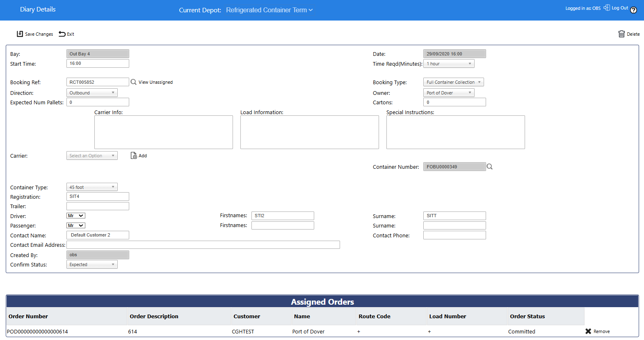Click the Container Number search magnifier icon
The image size is (644, 340).
(x=489, y=167)
